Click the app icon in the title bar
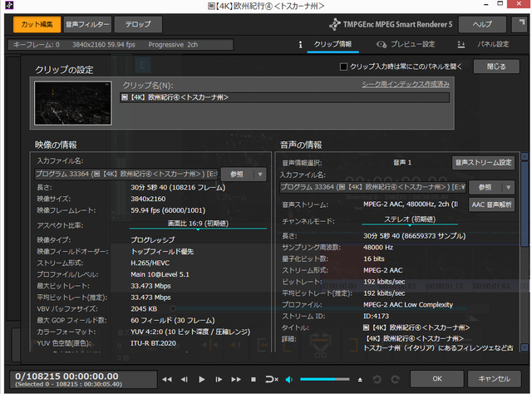This screenshot has height=394, width=532. point(9,5)
